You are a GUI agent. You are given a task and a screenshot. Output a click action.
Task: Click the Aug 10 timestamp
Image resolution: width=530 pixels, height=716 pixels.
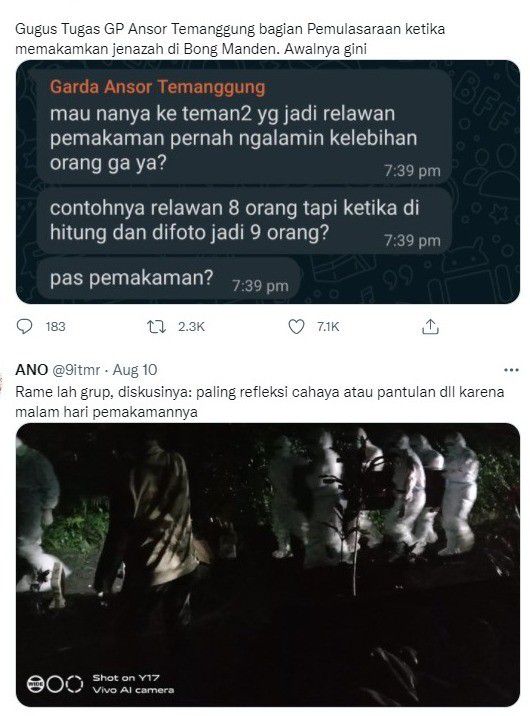tap(135, 370)
